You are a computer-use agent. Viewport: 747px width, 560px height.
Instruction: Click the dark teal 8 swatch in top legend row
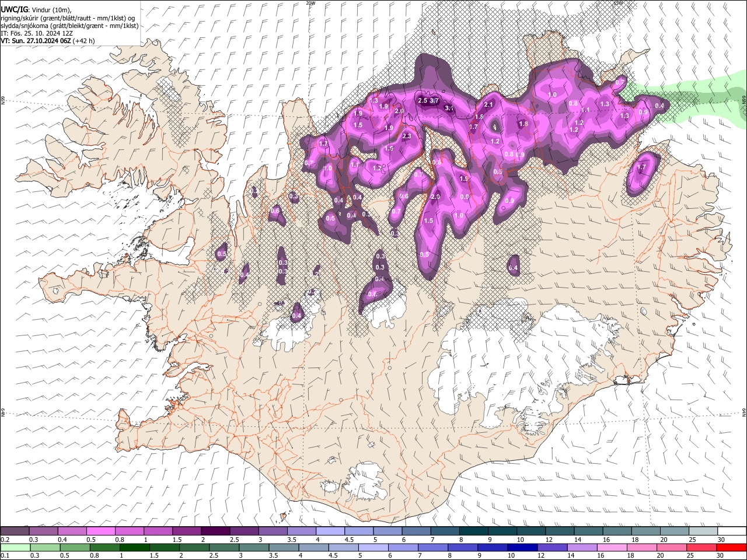tap(473, 531)
